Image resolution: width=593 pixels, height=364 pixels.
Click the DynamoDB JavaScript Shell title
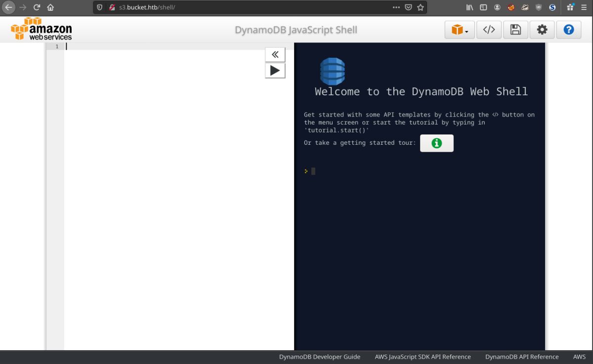(x=296, y=30)
